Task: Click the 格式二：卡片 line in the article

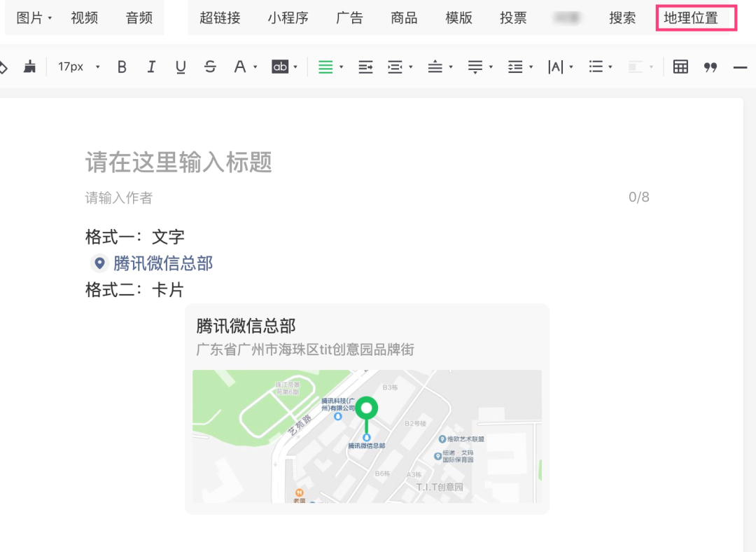Action: click(135, 290)
